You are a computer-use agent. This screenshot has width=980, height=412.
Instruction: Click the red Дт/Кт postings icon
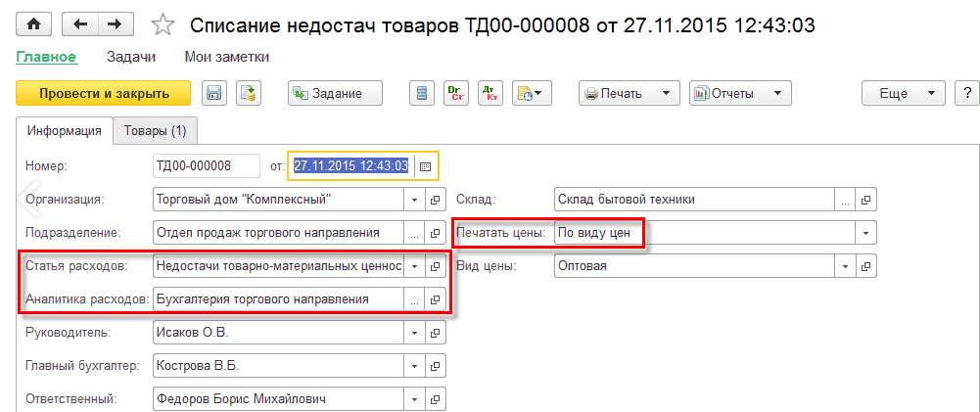coord(490,94)
